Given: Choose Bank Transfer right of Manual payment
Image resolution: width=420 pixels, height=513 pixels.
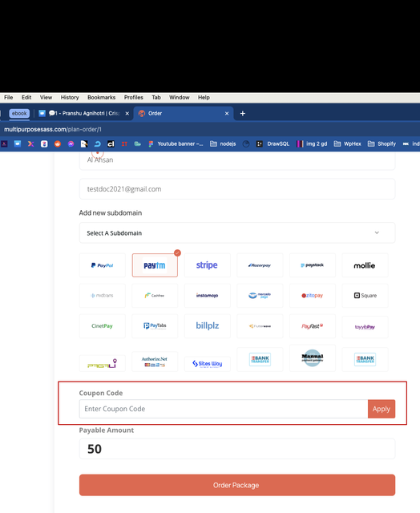Looking at the screenshot, I should point(365,359).
